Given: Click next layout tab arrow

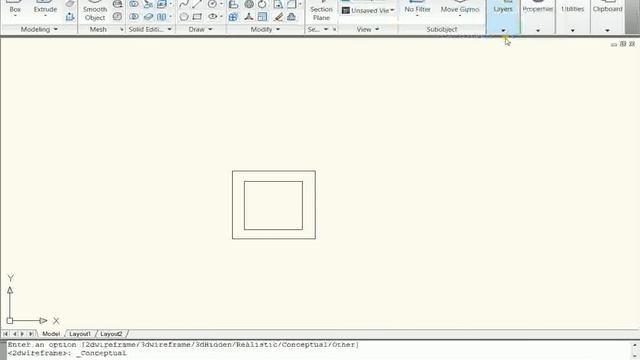Looking at the screenshot, I should (22, 334).
